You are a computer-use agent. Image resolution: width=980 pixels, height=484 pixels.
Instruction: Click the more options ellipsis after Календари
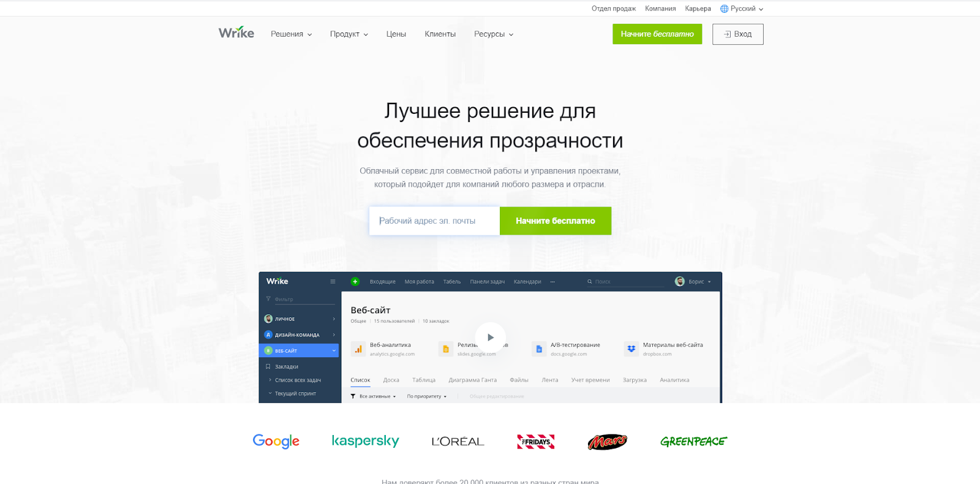click(x=552, y=282)
